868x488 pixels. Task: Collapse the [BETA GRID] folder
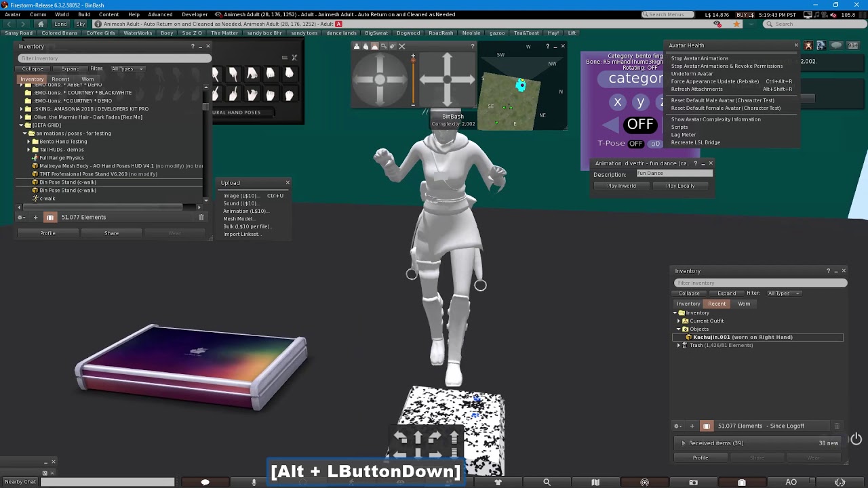point(22,125)
